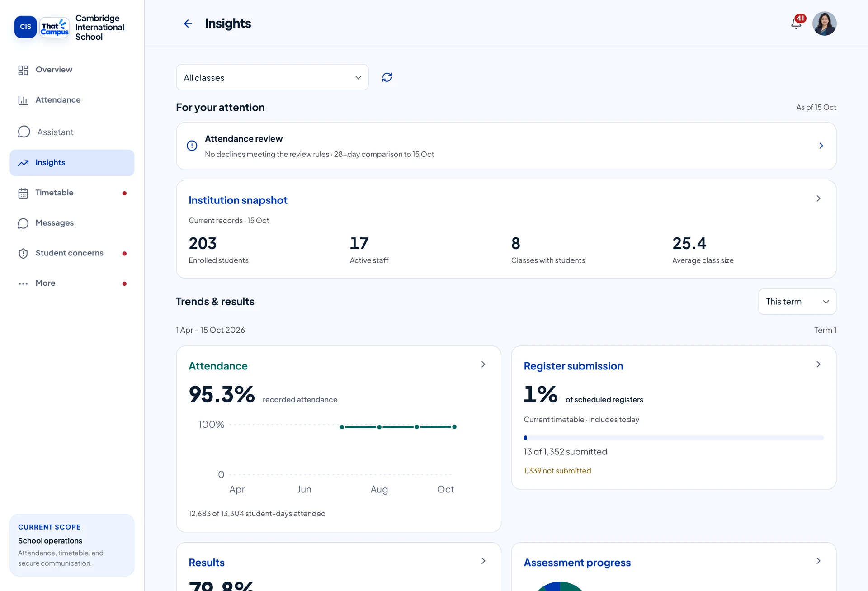Image resolution: width=868 pixels, height=591 pixels.
Task: Open Attendance from the sidebar
Action: [72, 100]
